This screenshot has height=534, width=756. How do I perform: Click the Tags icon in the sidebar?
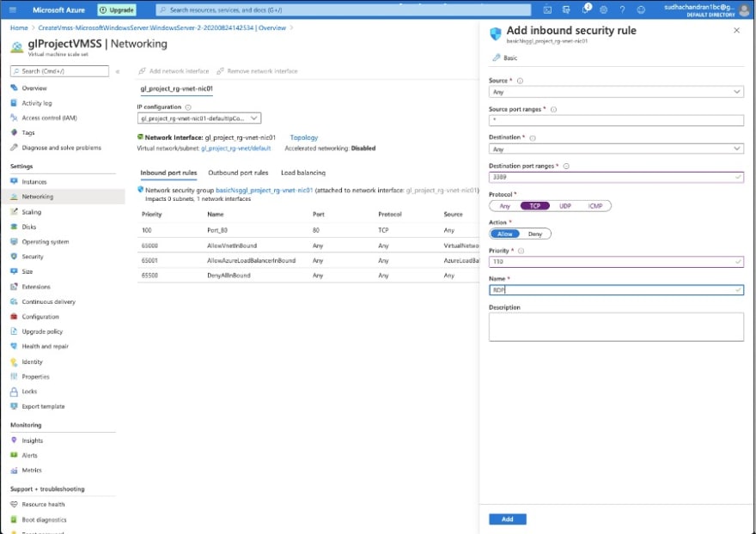tap(14, 132)
